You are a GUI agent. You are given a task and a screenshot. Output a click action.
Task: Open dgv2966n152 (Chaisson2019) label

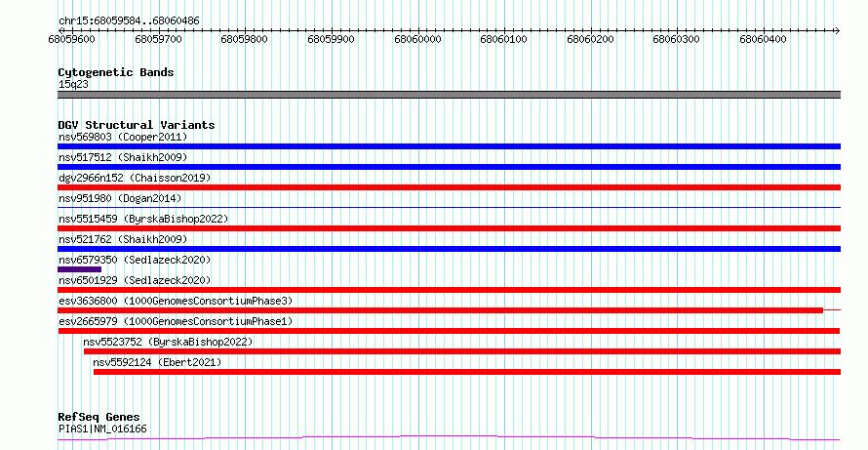pyautogui.click(x=135, y=178)
